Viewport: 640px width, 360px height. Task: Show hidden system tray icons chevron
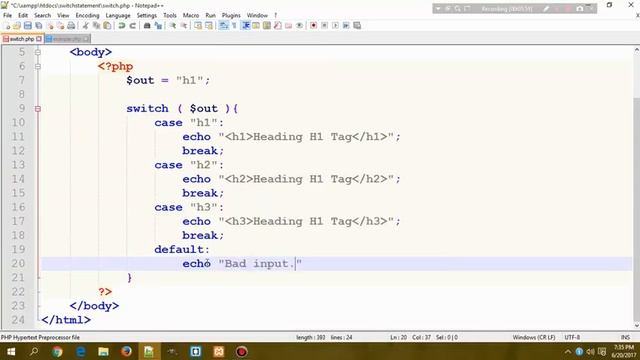click(x=567, y=351)
